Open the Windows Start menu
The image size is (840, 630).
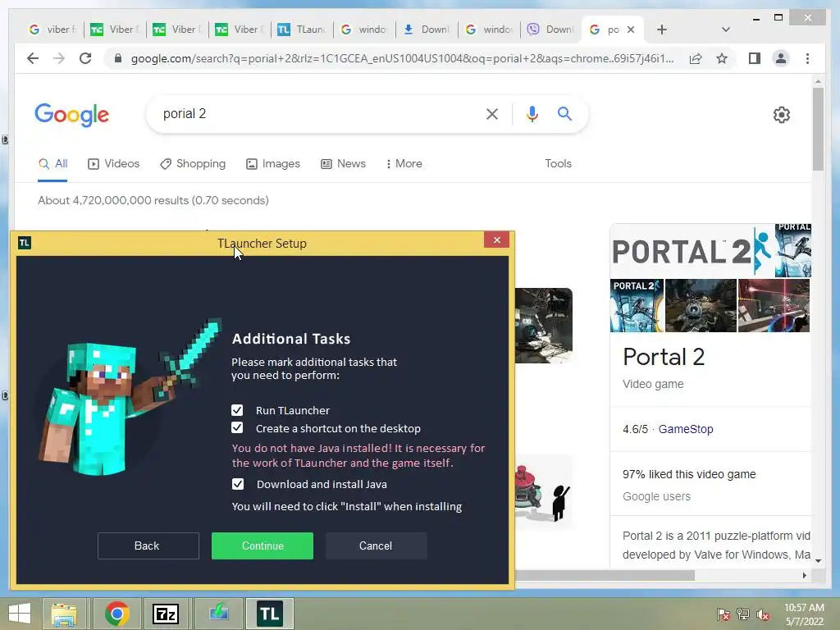pos(20,614)
